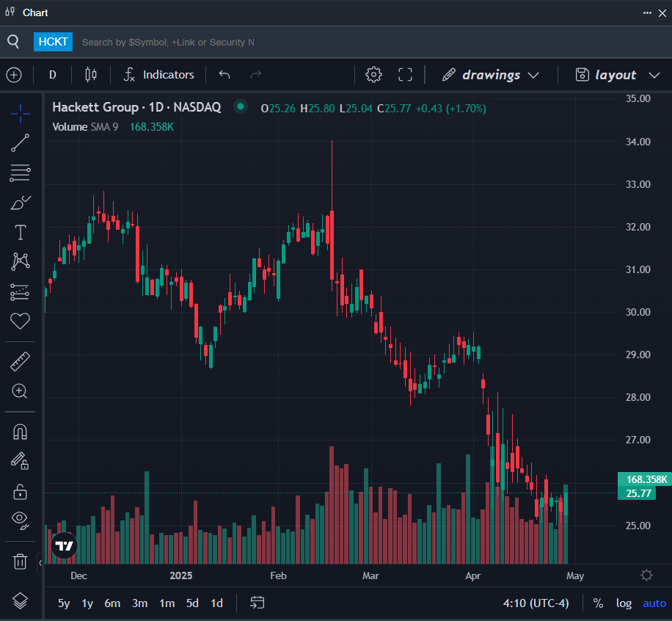Select the text annotation tool

[20, 232]
